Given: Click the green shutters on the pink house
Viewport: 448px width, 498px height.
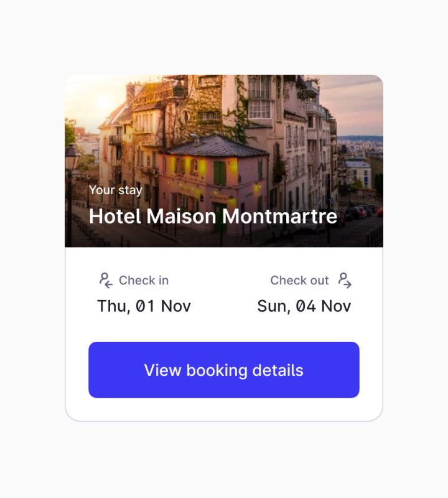Looking at the screenshot, I should pyautogui.click(x=220, y=173).
